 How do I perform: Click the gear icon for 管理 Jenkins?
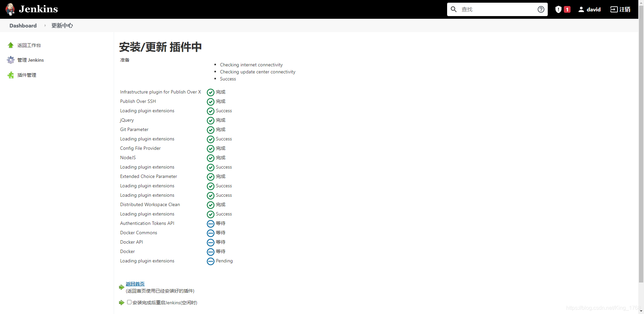point(11,60)
